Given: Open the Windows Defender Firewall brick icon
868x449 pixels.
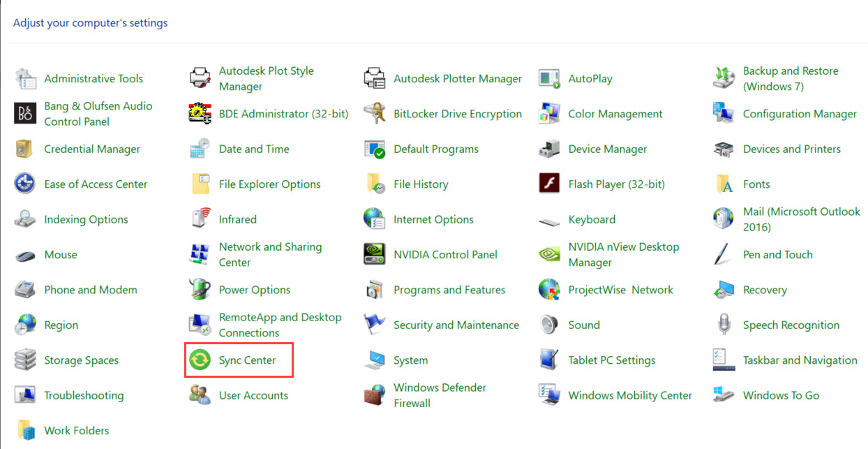Looking at the screenshot, I should tap(375, 395).
